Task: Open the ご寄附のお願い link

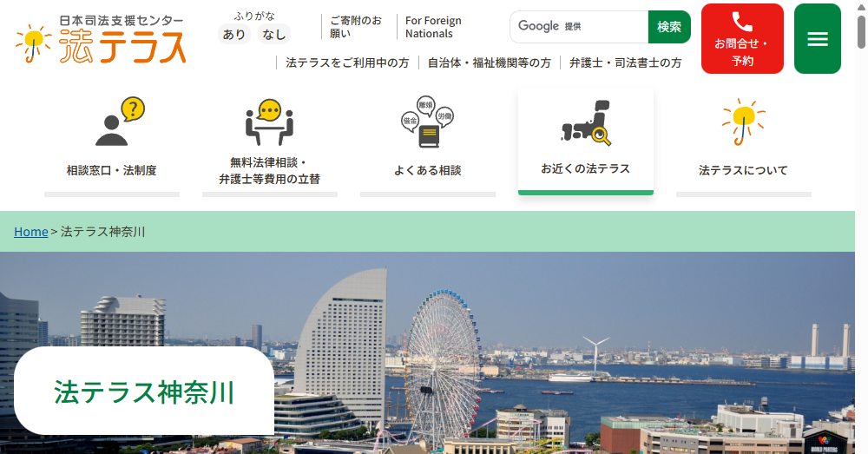Action: [355, 27]
